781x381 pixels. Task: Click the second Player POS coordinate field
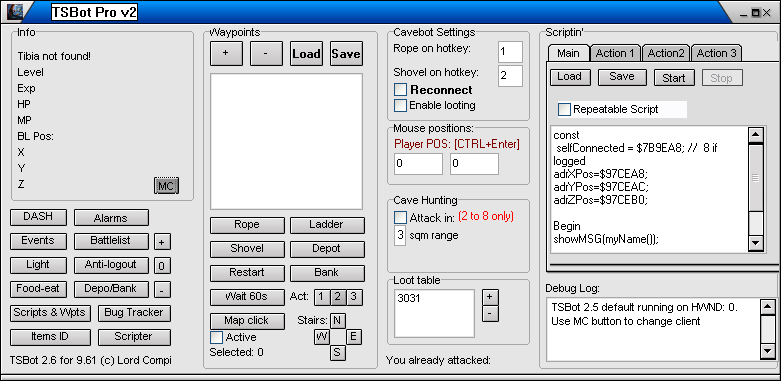(x=474, y=164)
